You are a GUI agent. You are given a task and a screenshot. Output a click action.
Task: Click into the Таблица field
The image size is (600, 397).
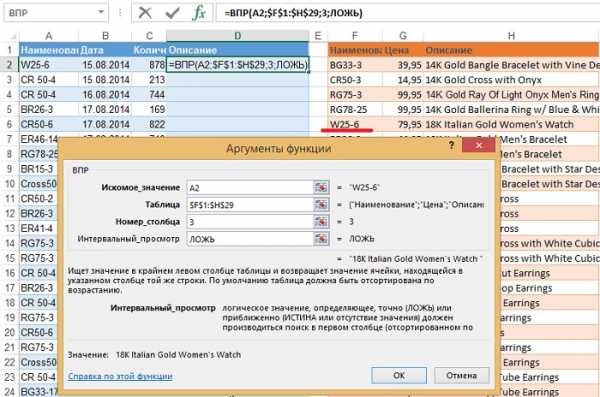250,205
